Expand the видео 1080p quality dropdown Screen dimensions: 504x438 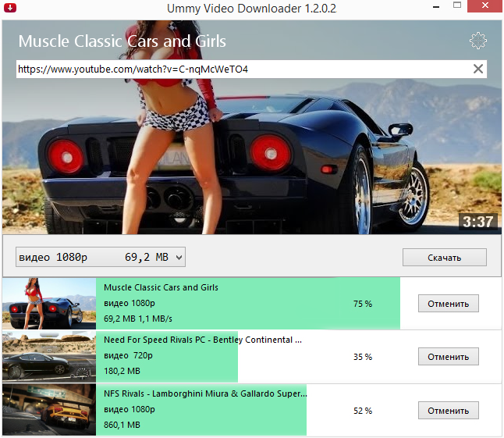(100, 257)
